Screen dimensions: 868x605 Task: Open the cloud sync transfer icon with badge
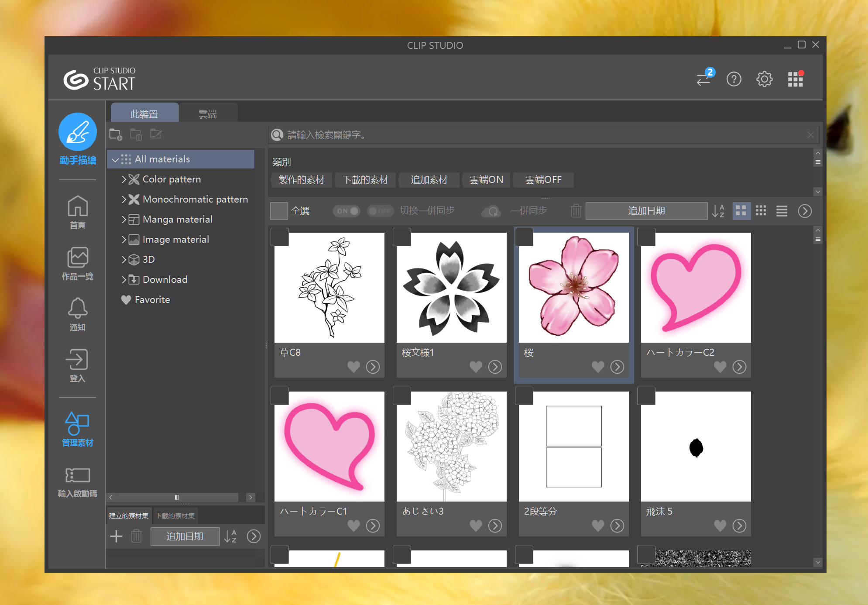coord(705,78)
